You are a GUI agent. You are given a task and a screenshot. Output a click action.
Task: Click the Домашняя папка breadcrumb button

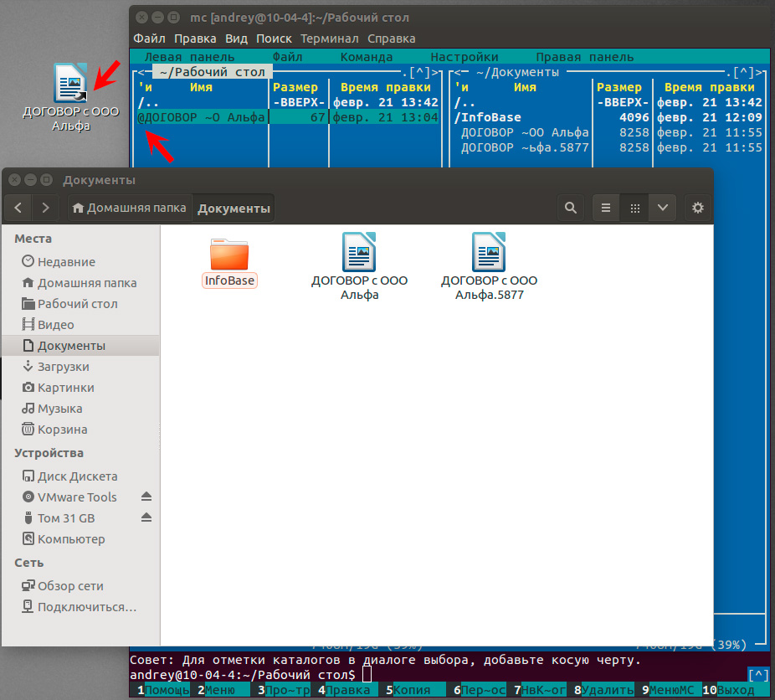tap(128, 208)
